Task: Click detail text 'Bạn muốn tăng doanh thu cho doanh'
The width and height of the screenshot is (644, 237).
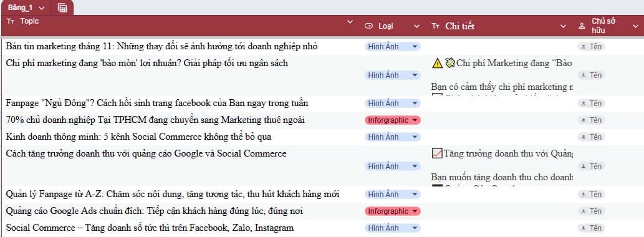Action: point(502,178)
